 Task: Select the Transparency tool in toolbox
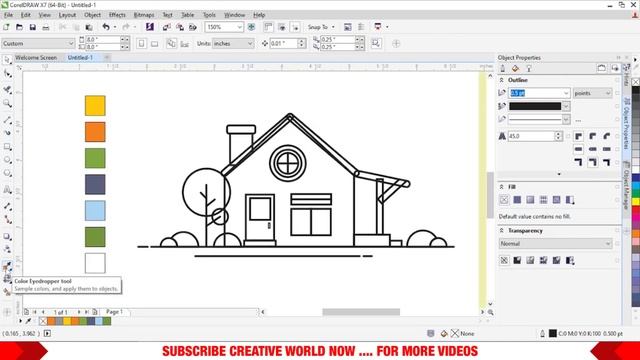[x=7, y=249]
